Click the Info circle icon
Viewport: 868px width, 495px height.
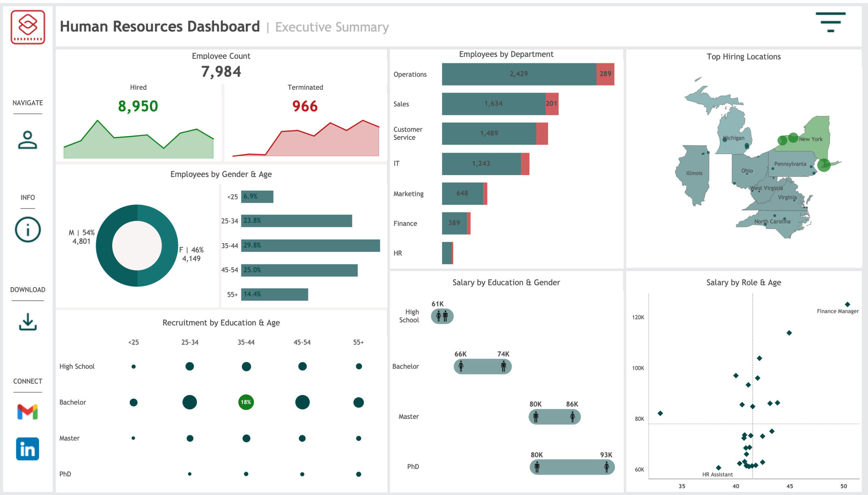[28, 230]
